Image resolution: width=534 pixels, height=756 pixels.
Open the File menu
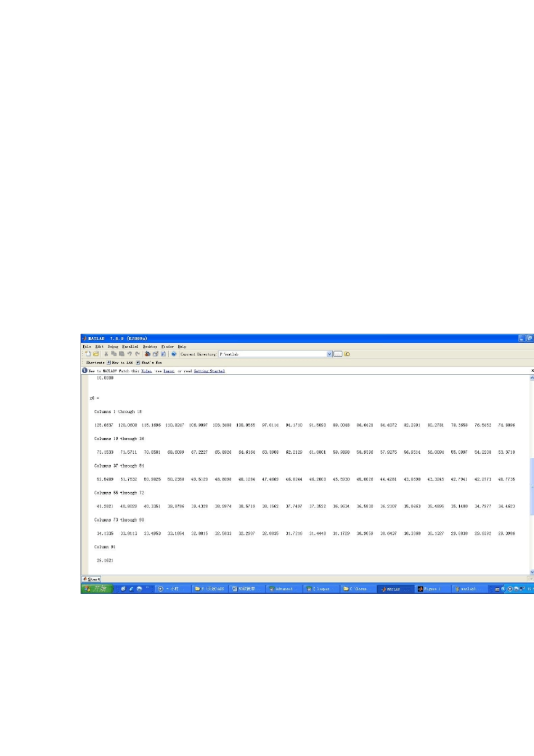pyautogui.click(x=87, y=346)
